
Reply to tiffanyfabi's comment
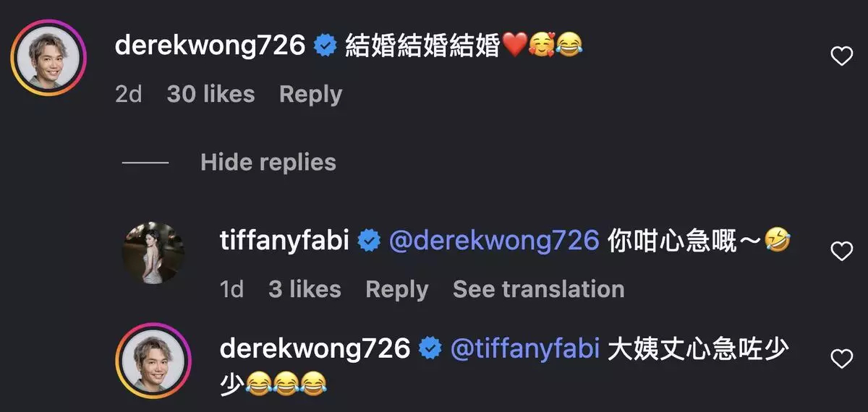396,289
